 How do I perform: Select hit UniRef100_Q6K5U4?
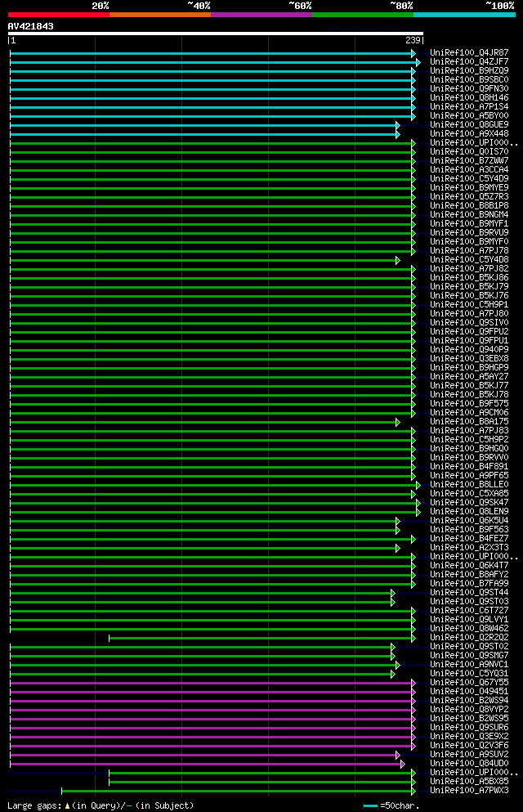point(469,520)
